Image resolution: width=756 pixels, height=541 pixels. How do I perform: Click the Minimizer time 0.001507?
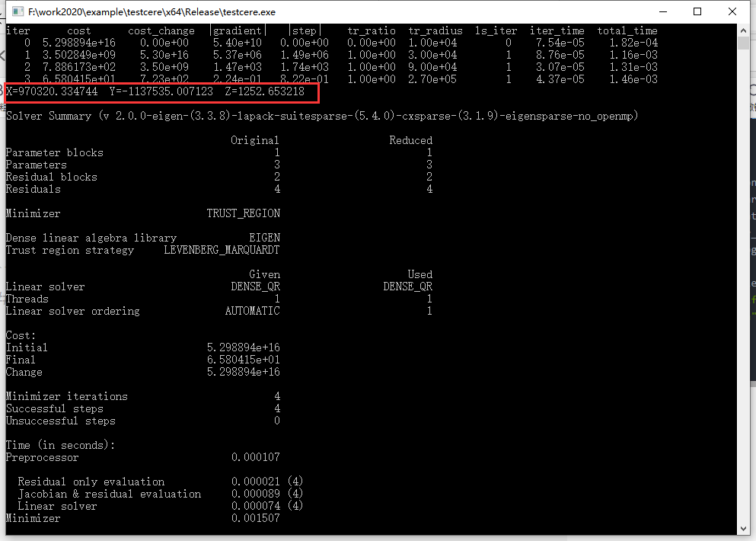pyautogui.click(x=256, y=518)
